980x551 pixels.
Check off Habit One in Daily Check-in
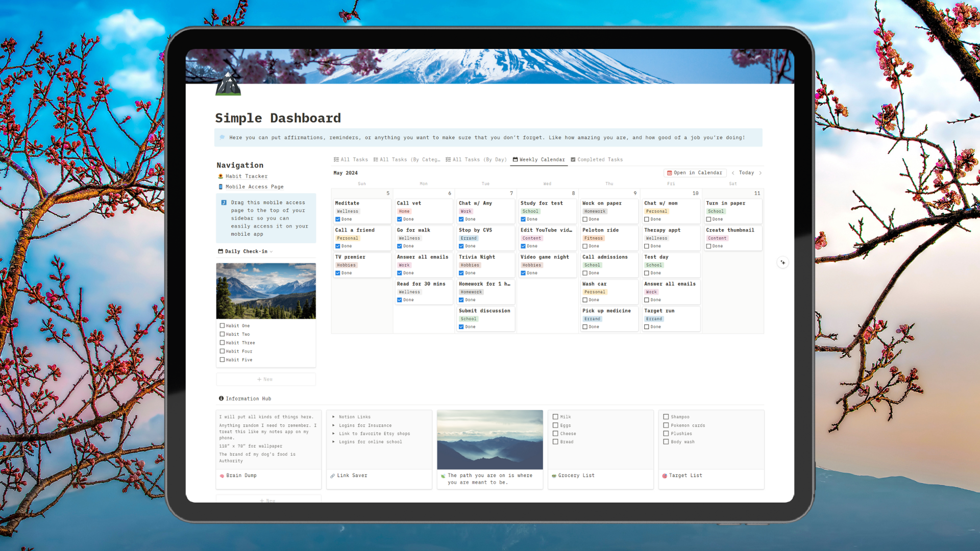(221, 325)
